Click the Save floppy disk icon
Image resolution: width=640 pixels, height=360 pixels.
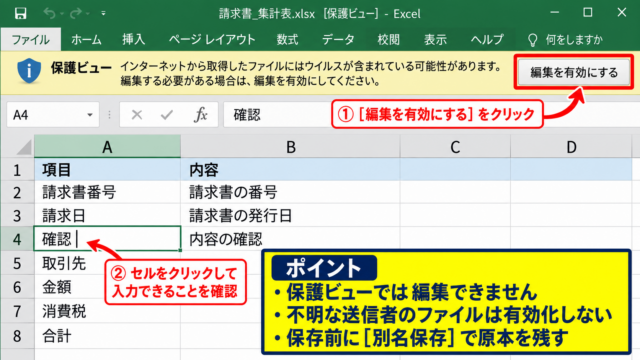20,13
